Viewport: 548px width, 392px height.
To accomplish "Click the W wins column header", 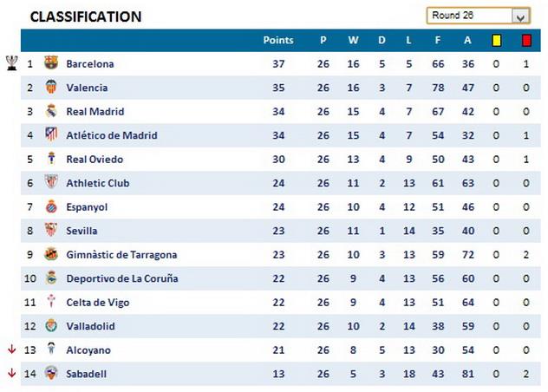I will [353, 40].
